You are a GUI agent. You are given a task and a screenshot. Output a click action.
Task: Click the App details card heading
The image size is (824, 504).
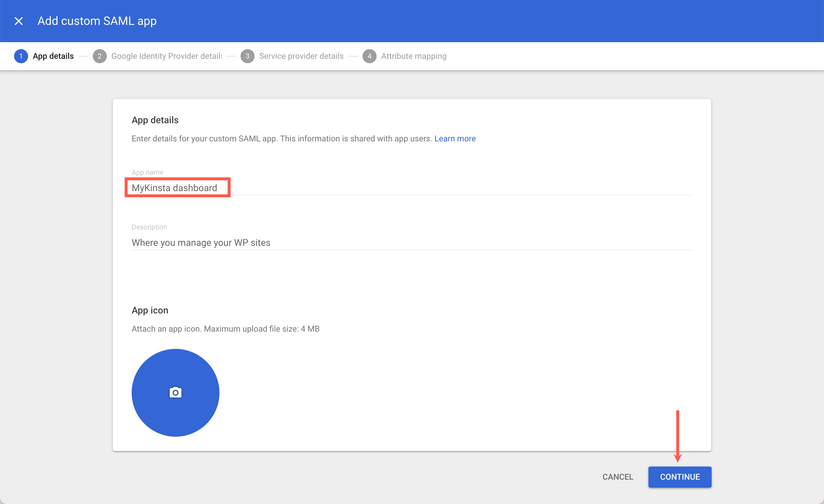click(x=155, y=120)
